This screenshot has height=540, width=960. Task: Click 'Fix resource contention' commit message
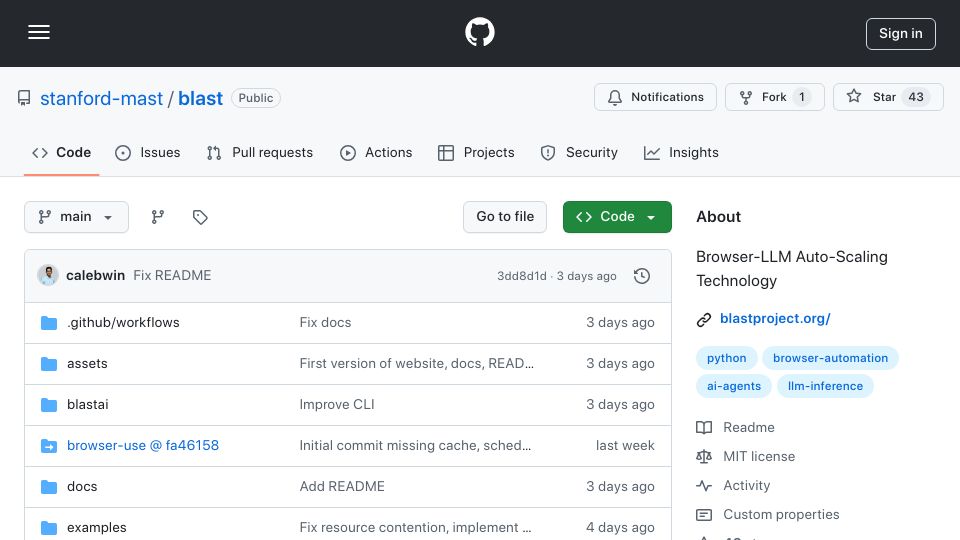415,528
